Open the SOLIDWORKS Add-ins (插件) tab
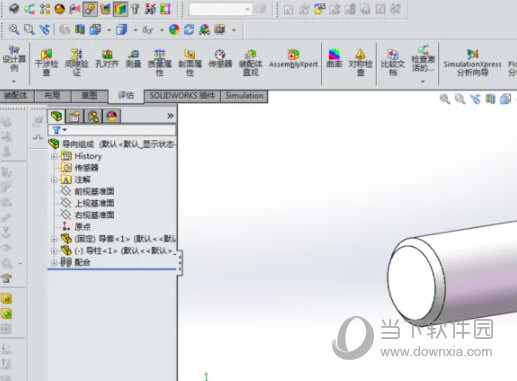The image size is (517, 381). [182, 96]
